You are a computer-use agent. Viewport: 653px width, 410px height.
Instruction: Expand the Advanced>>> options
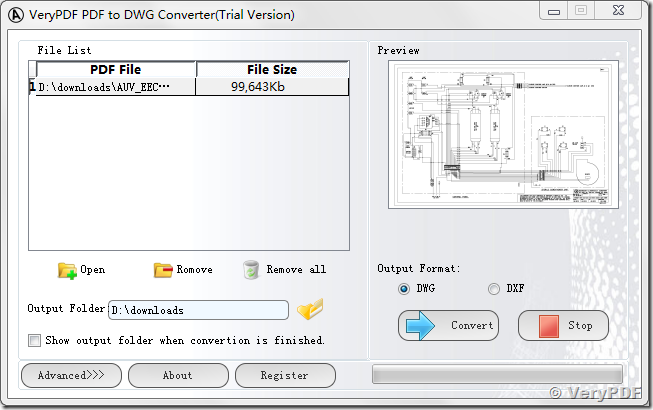(71, 375)
